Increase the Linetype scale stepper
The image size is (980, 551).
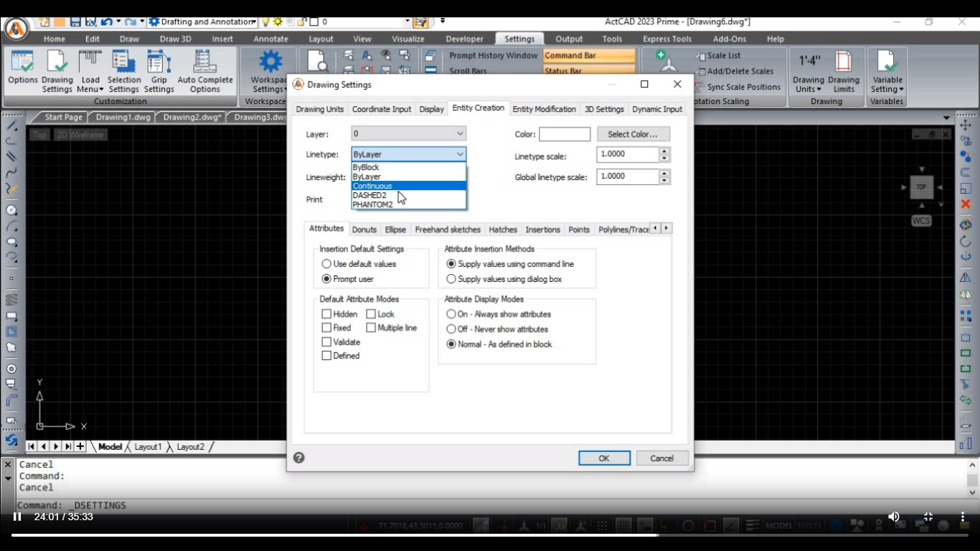pyautogui.click(x=664, y=151)
